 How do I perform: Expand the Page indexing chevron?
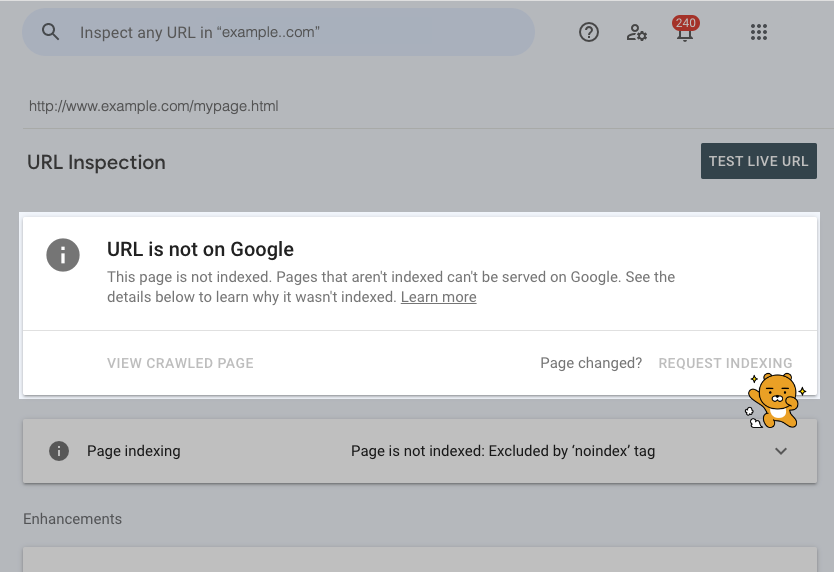click(781, 451)
